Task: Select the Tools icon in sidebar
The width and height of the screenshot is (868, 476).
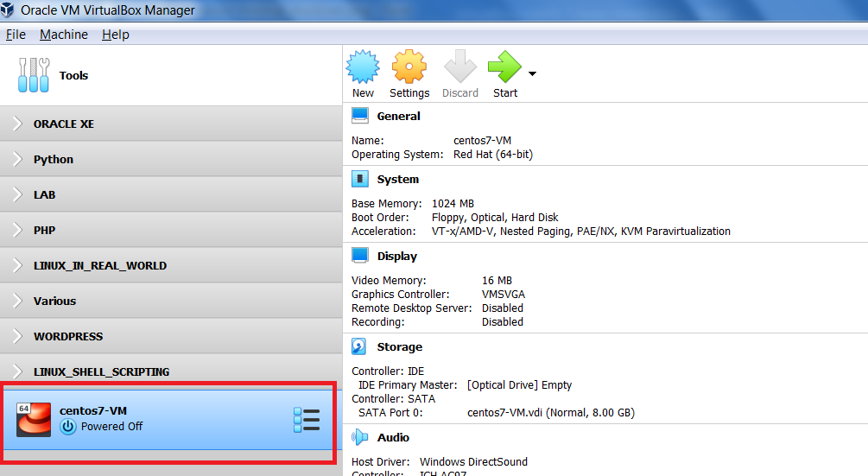Action: (34, 76)
